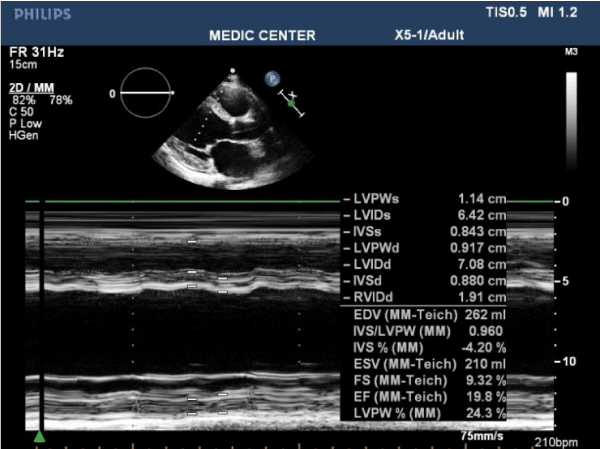Select the FS (MM-Teich) result line
Viewport: 600px width, 449px height.
pos(430,381)
